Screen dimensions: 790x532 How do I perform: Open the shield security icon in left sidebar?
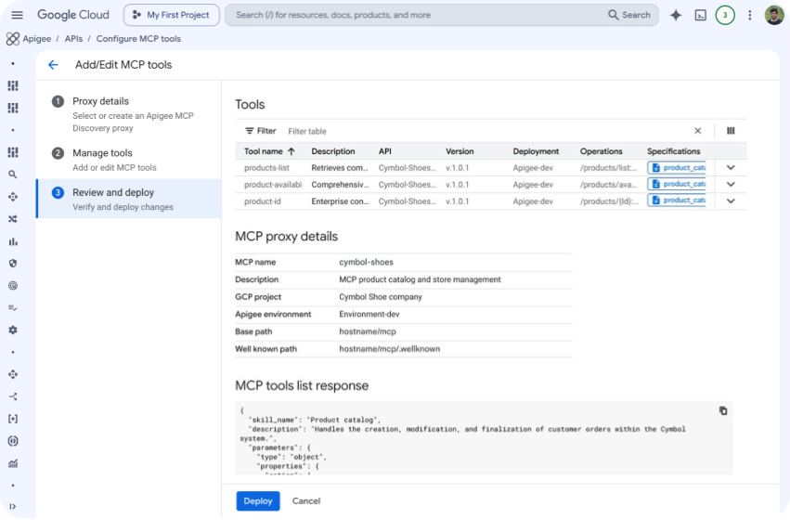pos(13,264)
